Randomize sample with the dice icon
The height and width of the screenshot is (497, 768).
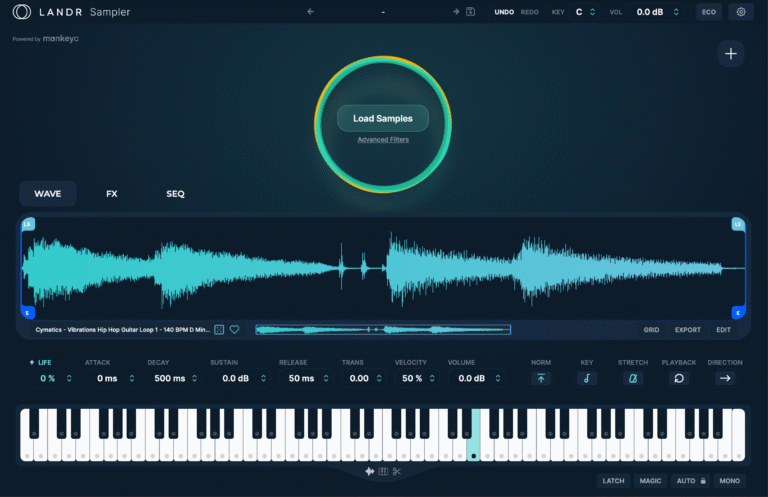219,330
